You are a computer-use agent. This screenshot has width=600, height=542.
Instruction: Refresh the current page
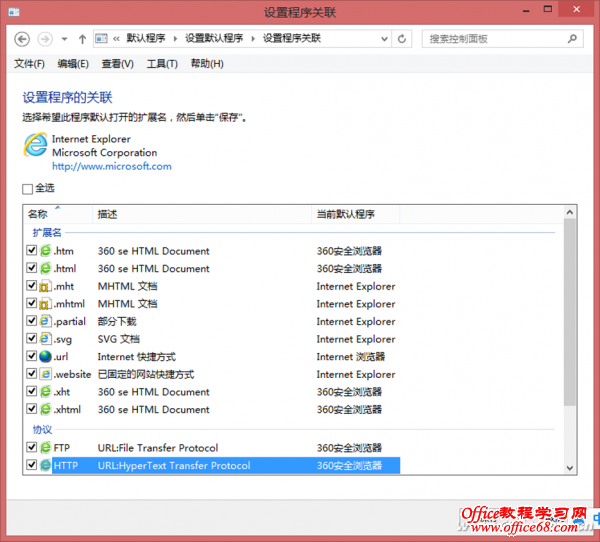(x=401, y=39)
